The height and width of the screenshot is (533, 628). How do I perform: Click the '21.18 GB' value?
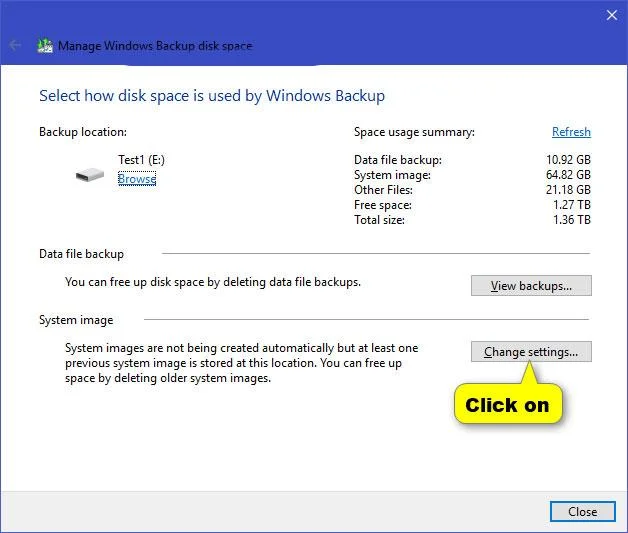[568, 190]
